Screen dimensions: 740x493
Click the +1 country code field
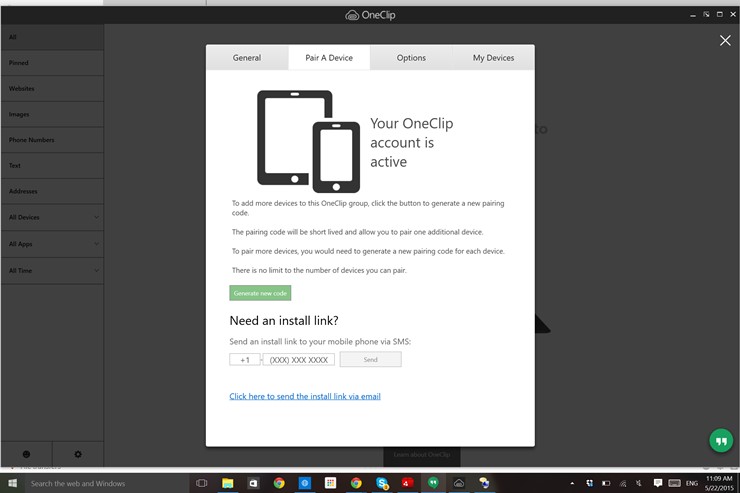pos(244,359)
